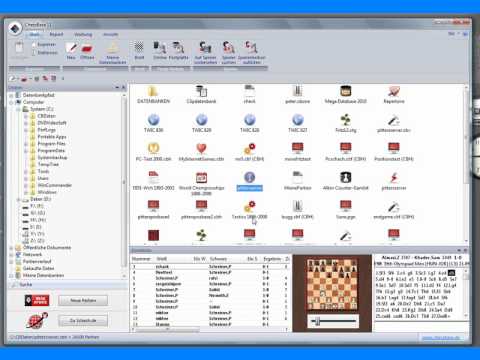The width and height of the screenshot is (480, 360).
Task: Select the endgame.cbf database icon
Action: pyautogui.click(x=394, y=206)
